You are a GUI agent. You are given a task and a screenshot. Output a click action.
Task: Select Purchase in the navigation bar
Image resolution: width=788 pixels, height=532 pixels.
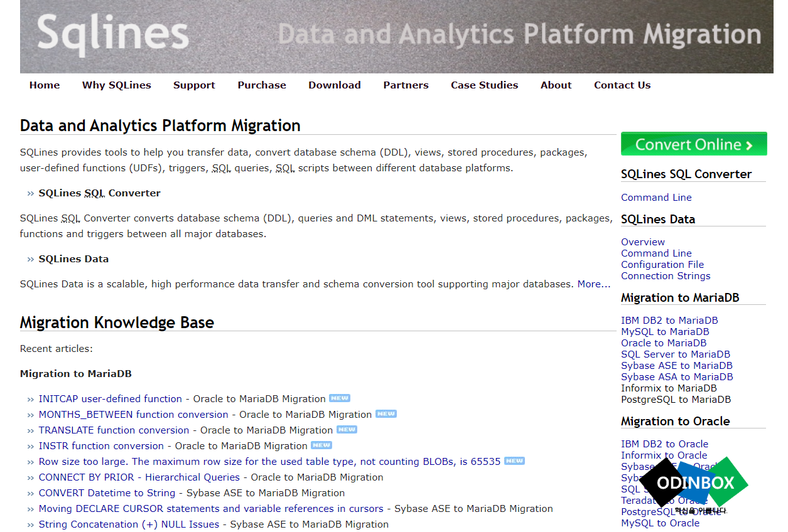pyautogui.click(x=262, y=85)
